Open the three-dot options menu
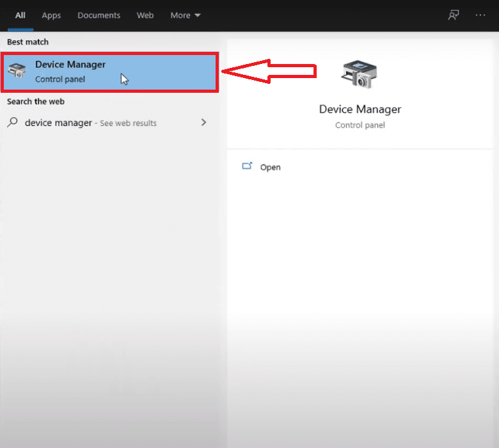The height and width of the screenshot is (448, 499). tap(480, 15)
